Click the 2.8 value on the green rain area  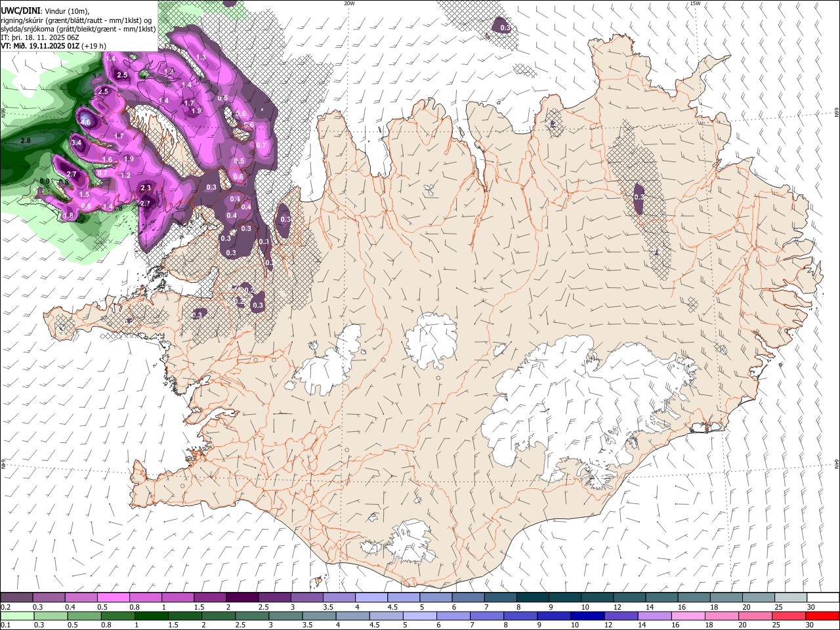26,141
